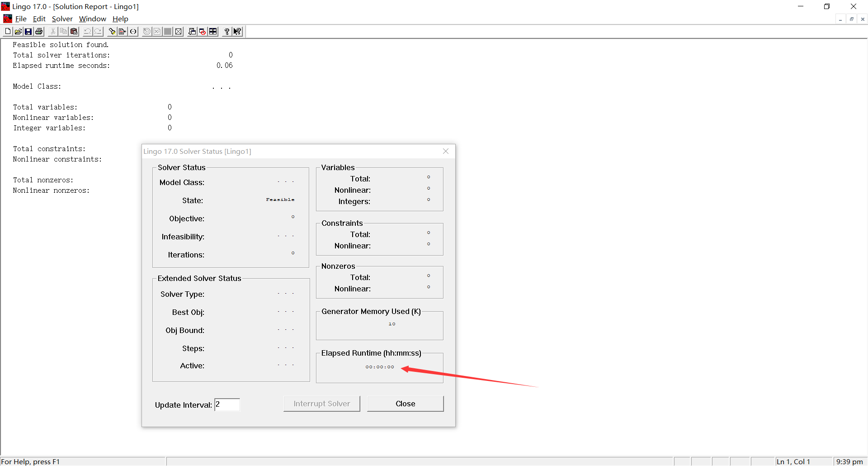The height and width of the screenshot is (466, 868).
Task: Click the Cut scissors icon
Action: click(53, 31)
